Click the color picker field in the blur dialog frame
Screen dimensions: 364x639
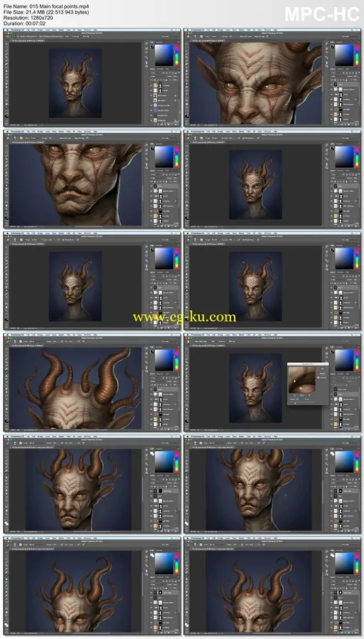[345, 360]
